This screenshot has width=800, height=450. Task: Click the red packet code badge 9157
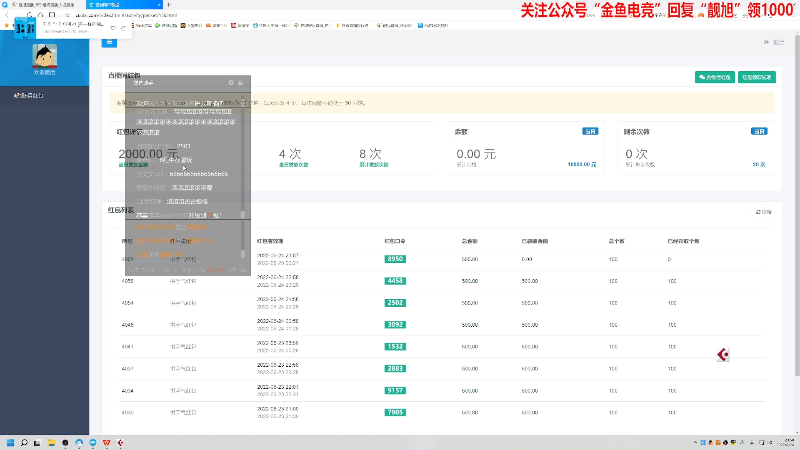(x=395, y=391)
